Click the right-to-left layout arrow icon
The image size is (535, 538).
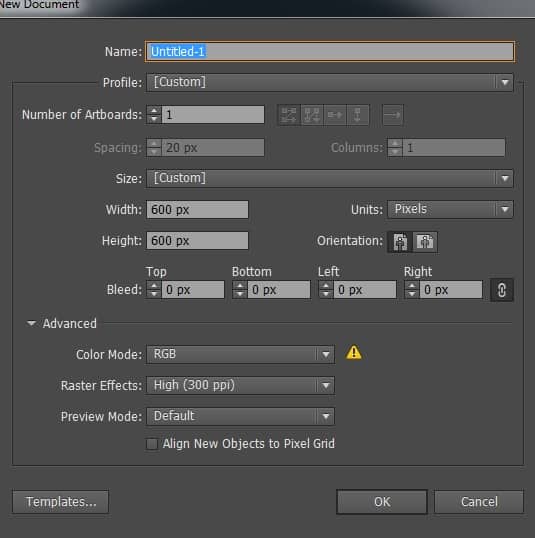coord(393,115)
